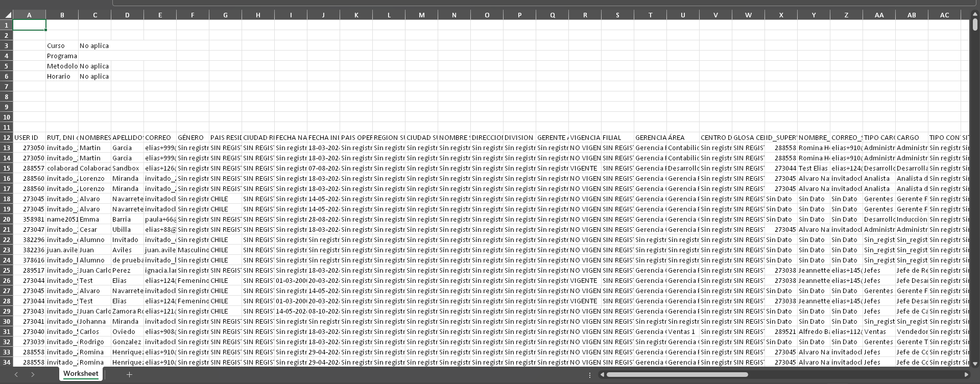This screenshot has width=980, height=384.
Task: Select row 34 header
Action: click(7, 362)
